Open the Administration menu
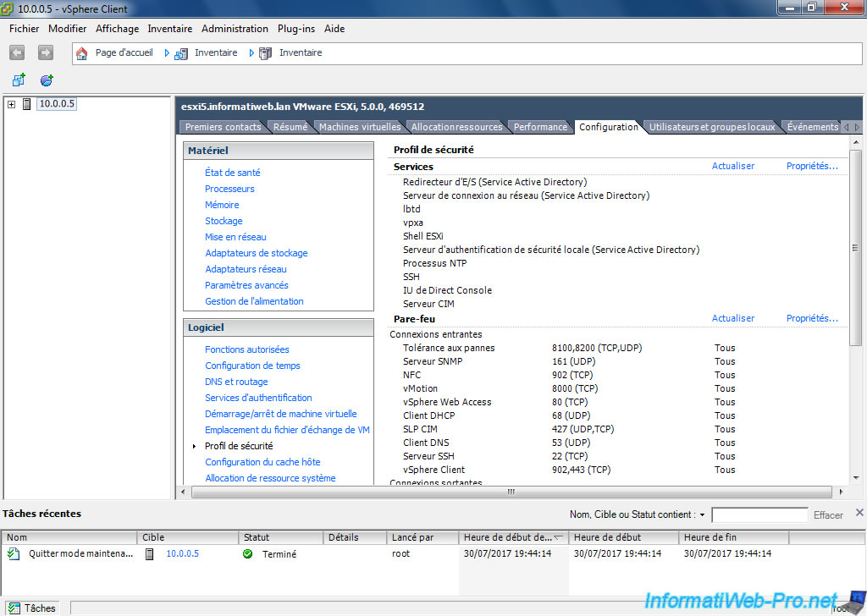 point(235,29)
